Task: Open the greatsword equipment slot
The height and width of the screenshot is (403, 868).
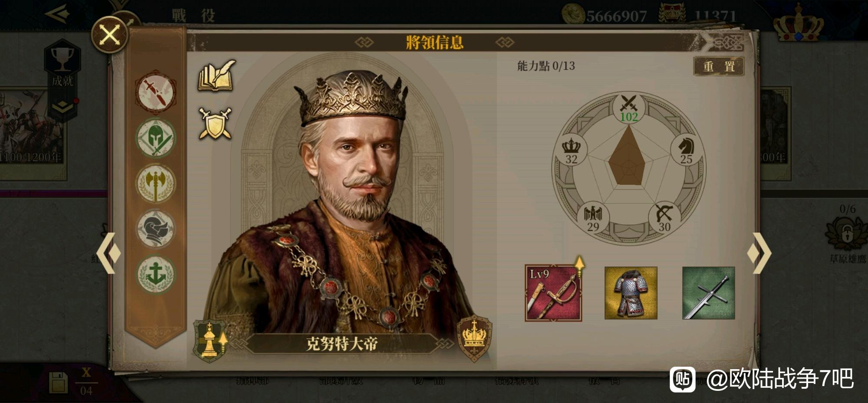Action: click(709, 293)
